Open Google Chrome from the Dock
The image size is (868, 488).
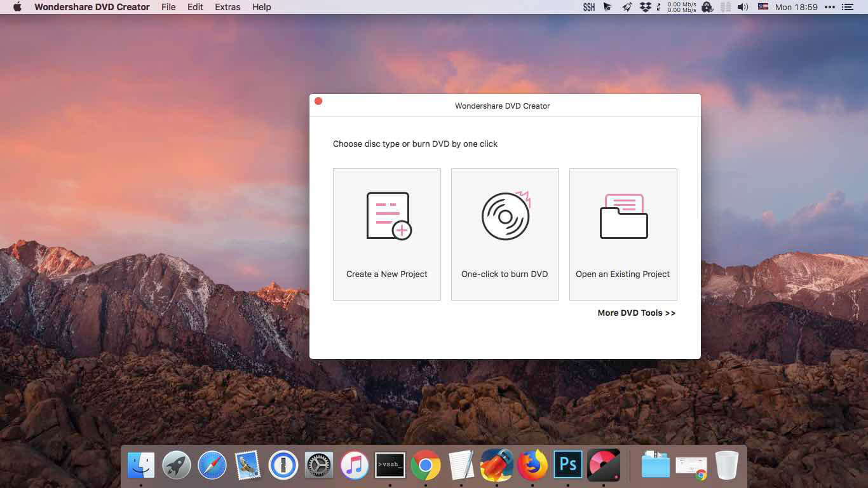coord(425,464)
